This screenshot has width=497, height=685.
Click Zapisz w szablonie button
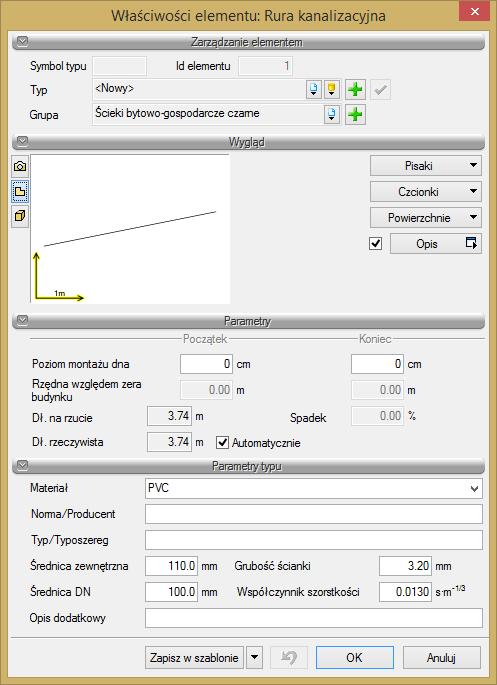[194, 657]
